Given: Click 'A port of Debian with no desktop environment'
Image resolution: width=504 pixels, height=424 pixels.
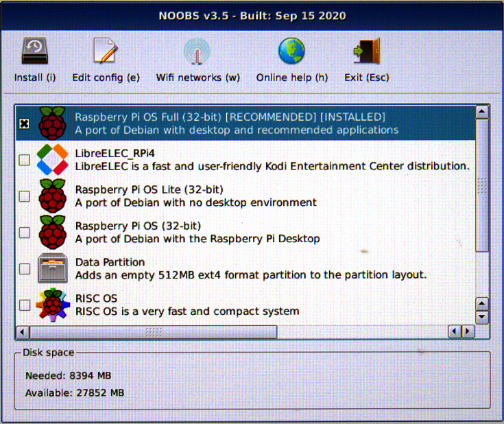Looking at the screenshot, I should [x=195, y=202].
